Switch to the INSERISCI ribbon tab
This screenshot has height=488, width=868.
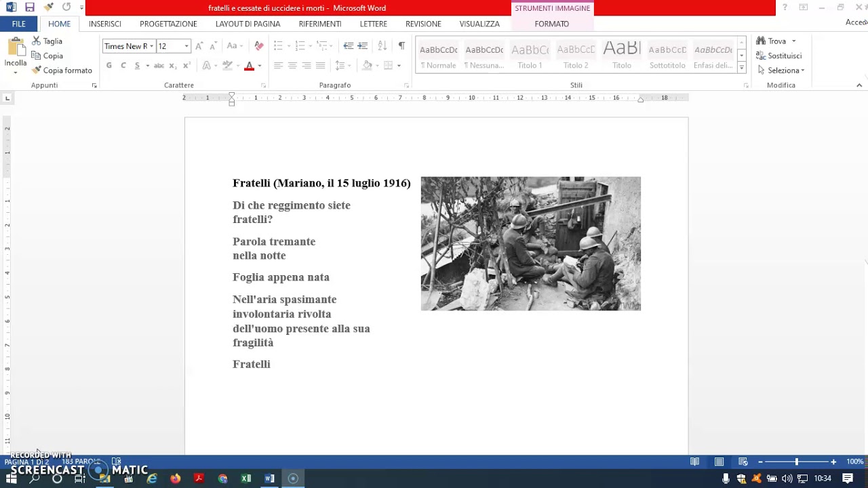(105, 24)
